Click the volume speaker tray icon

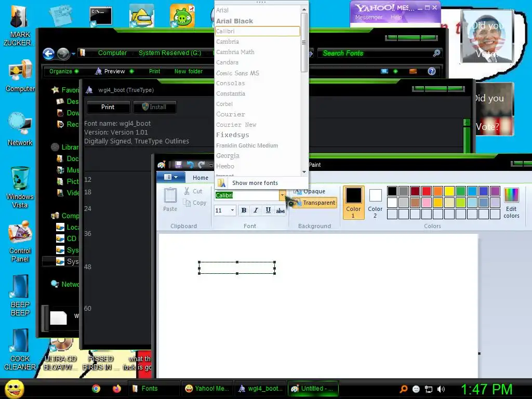coord(441,389)
